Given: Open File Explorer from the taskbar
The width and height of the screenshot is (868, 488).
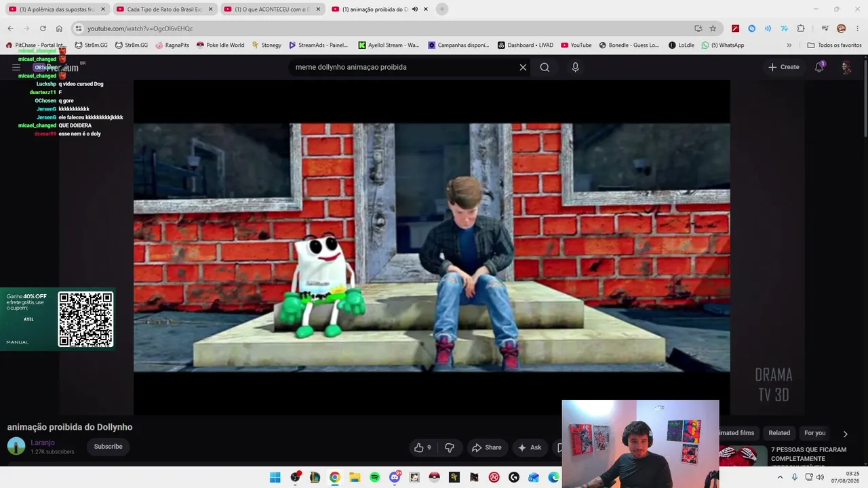Looking at the screenshot, I should click(x=355, y=478).
